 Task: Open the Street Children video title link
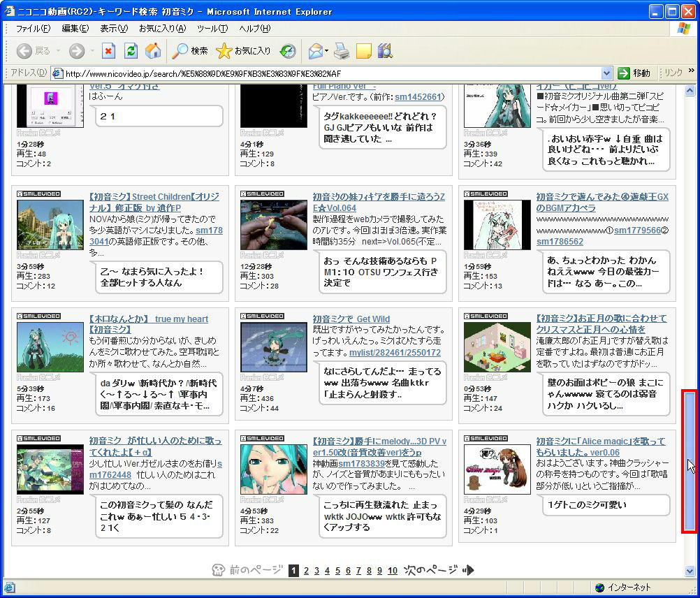coord(154,202)
